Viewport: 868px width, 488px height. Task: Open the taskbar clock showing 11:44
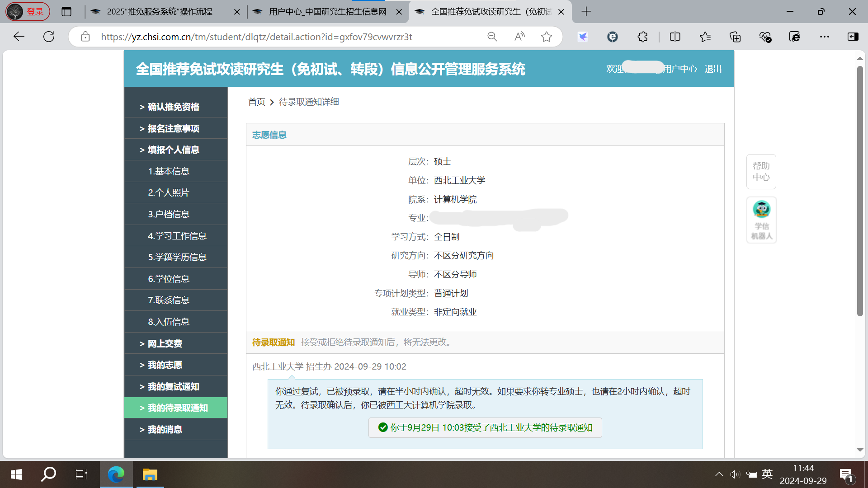803,474
